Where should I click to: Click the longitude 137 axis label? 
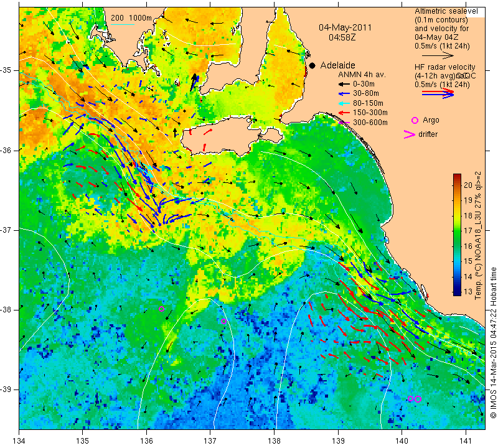(x=210, y=441)
